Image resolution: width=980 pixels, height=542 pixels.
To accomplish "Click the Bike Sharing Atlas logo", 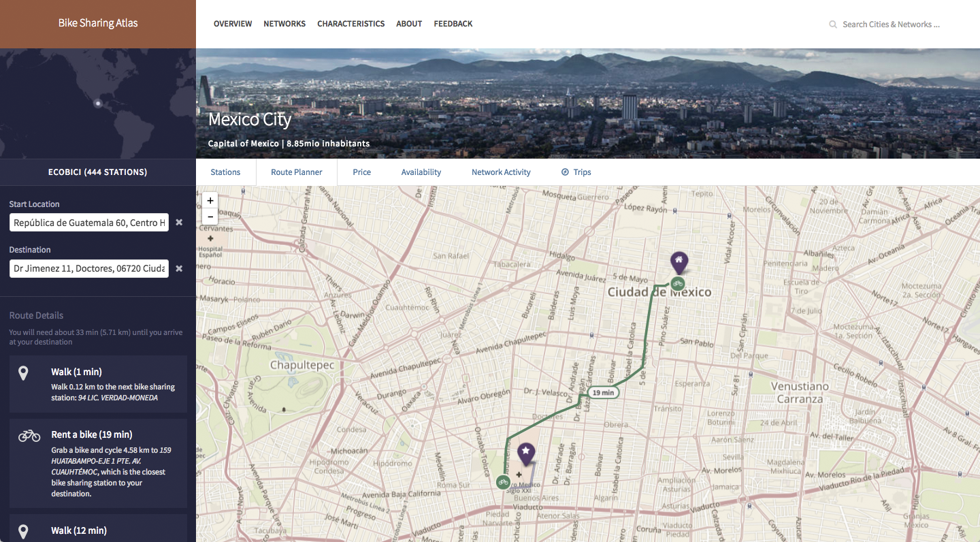I will point(98,24).
